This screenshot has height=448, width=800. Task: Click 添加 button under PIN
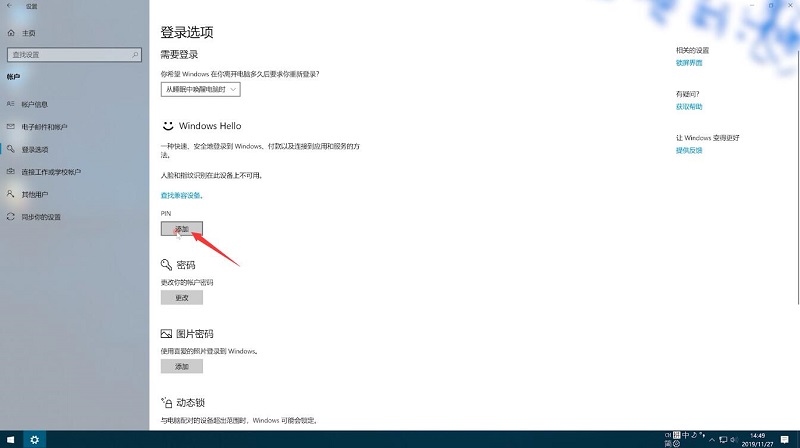[182, 229]
